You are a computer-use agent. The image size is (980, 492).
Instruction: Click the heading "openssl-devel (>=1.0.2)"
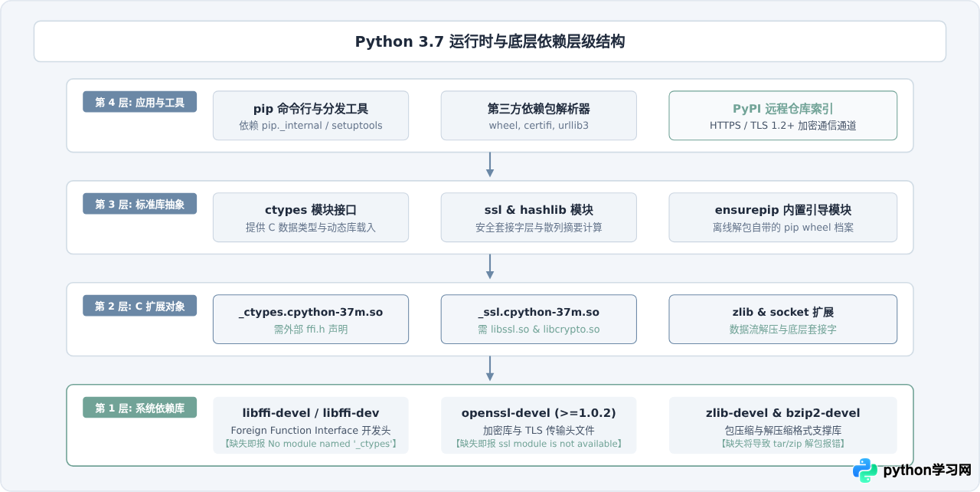click(x=539, y=412)
